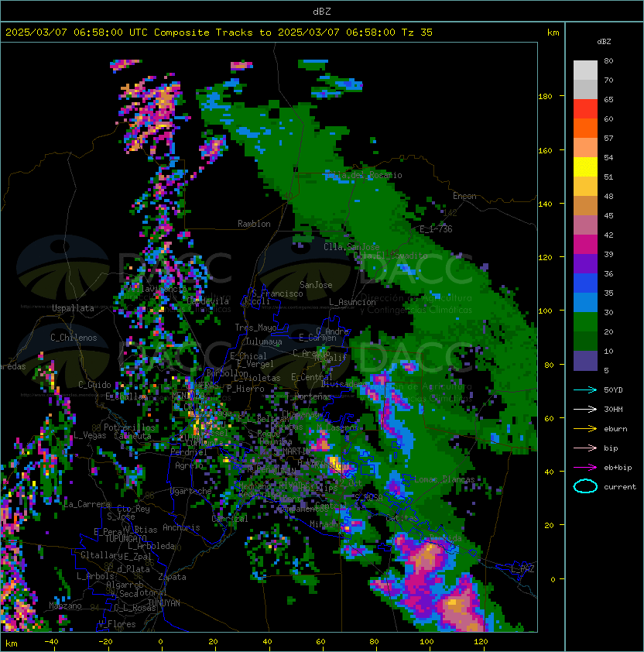Pick the royal blue 36 dBZ legend swatch
The image size is (644, 652).
pyautogui.click(x=585, y=283)
